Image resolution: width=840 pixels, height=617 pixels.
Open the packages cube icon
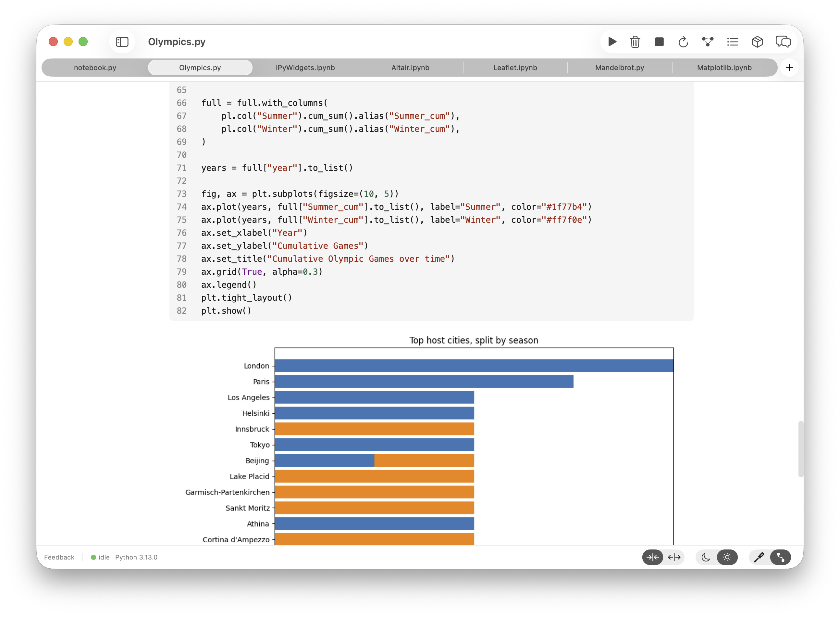757,42
